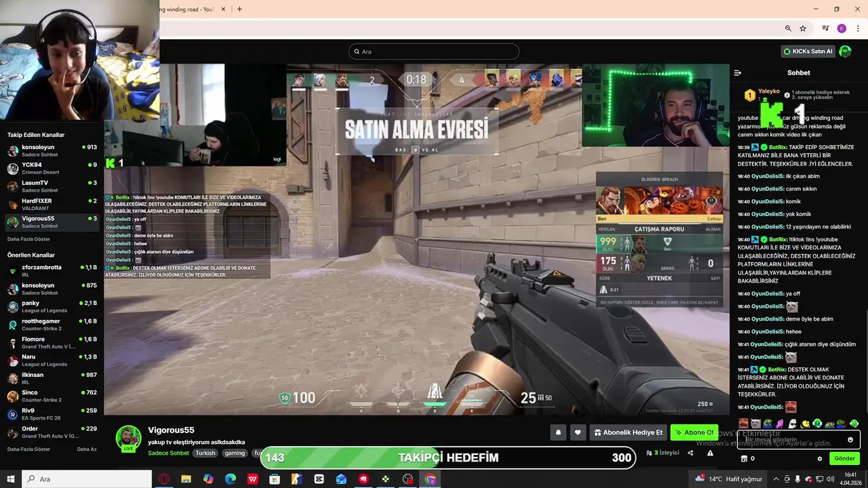The image size is (868, 488).
Task: Open the KICKs Satın Al shop
Action: click(808, 52)
